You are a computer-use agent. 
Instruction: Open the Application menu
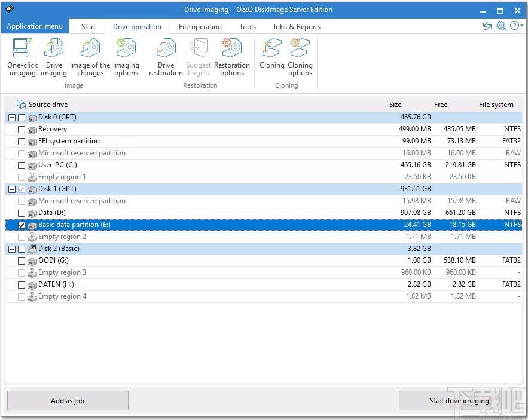(x=35, y=26)
